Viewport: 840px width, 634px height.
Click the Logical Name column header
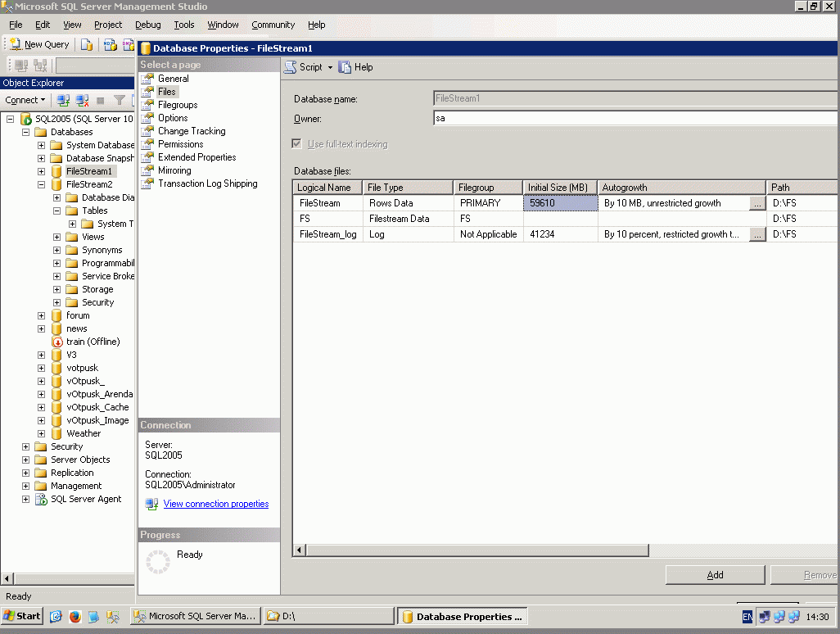(327, 188)
